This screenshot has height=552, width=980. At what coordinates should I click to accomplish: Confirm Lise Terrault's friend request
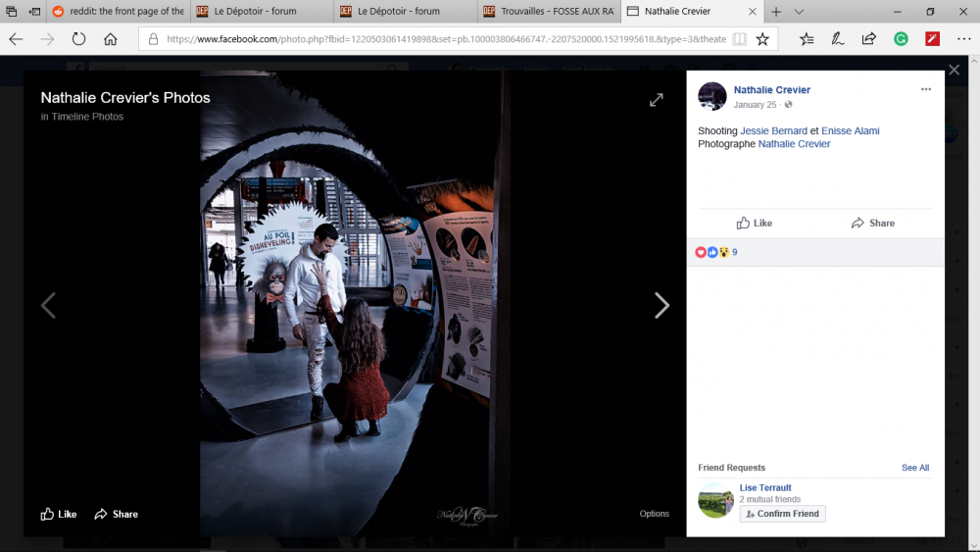click(782, 514)
